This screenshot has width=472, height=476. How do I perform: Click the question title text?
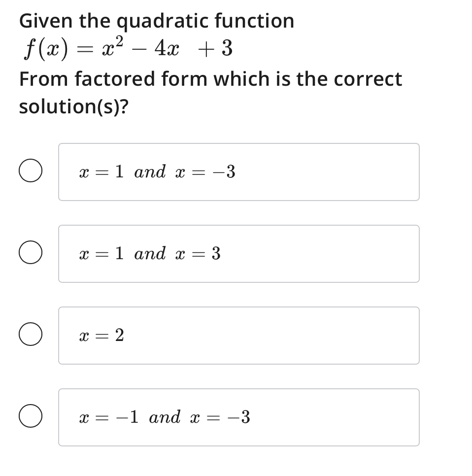157,21
